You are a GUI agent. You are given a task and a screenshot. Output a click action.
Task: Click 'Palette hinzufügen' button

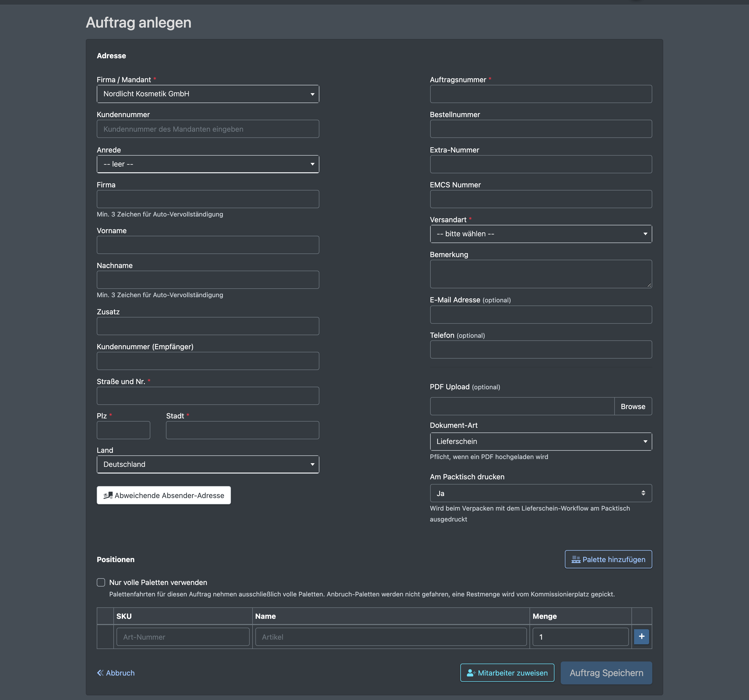click(608, 559)
